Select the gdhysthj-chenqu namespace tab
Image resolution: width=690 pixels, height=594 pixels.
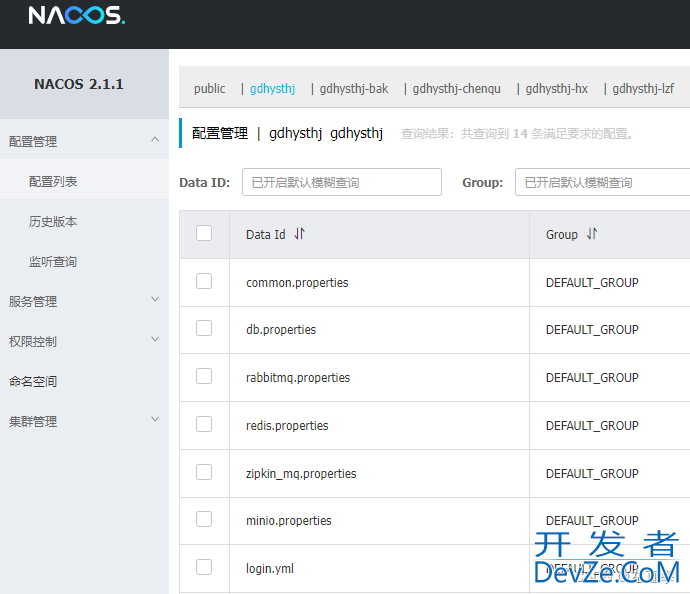coord(457,89)
